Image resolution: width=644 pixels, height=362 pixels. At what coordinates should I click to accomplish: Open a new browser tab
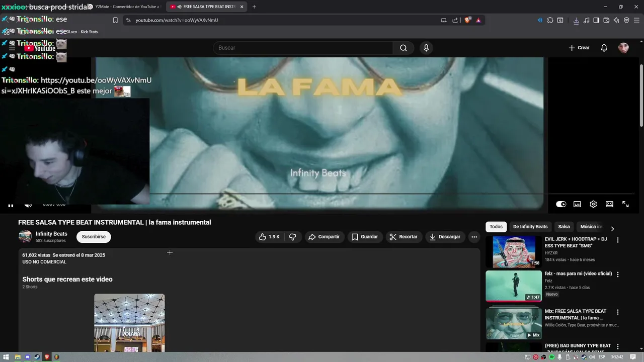point(254,7)
